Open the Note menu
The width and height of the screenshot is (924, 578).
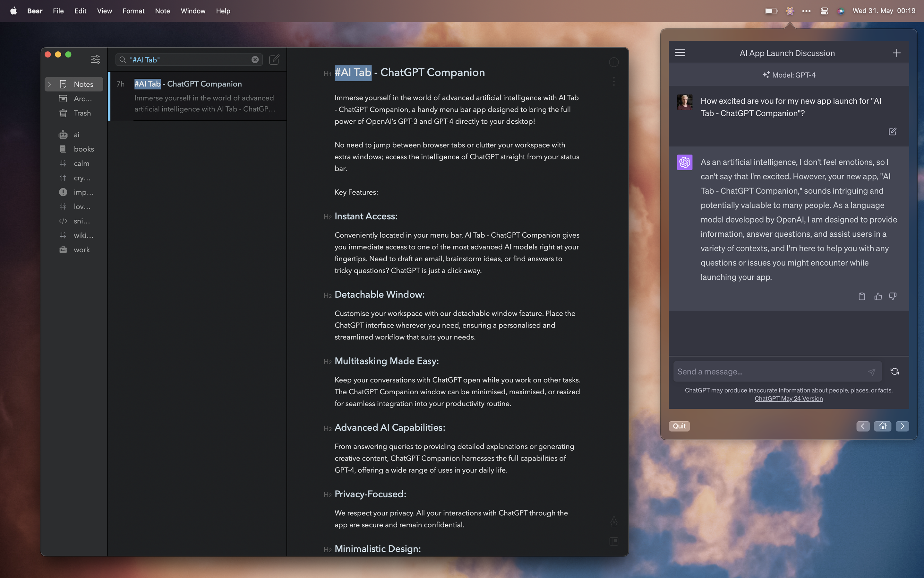tap(162, 11)
